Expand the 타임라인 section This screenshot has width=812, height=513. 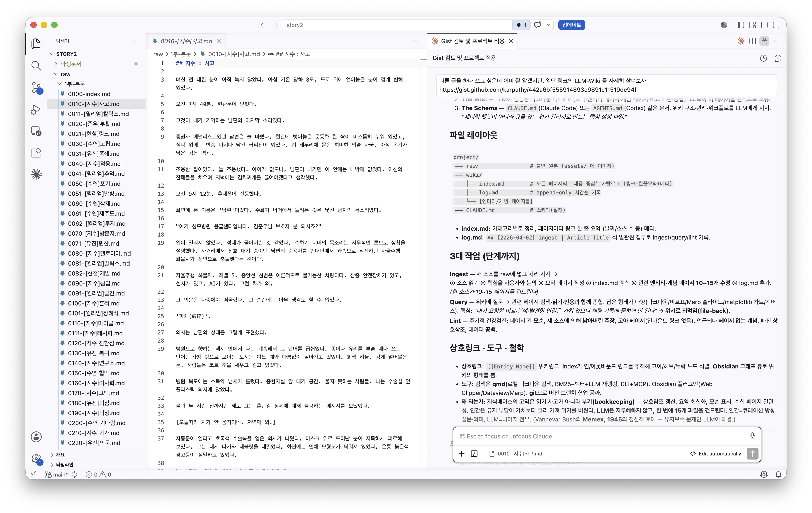coord(64,464)
